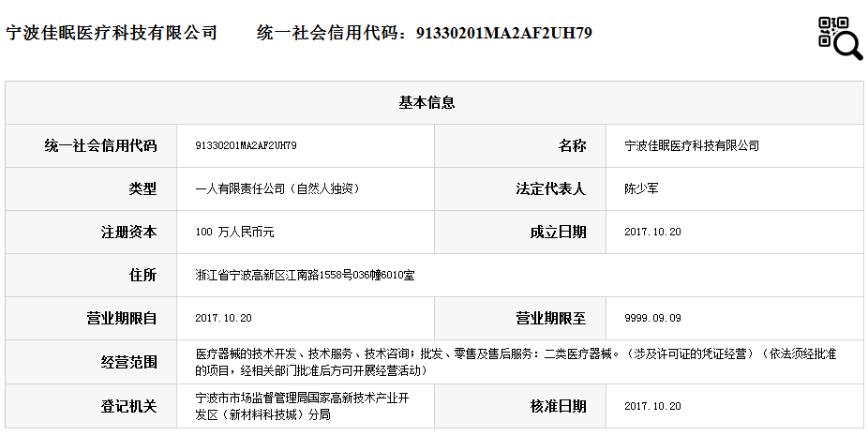Click the 注册资本 label

[x=129, y=233]
